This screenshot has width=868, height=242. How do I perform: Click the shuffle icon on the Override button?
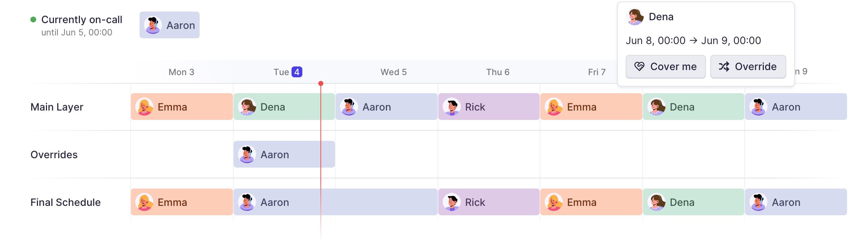[724, 66]
